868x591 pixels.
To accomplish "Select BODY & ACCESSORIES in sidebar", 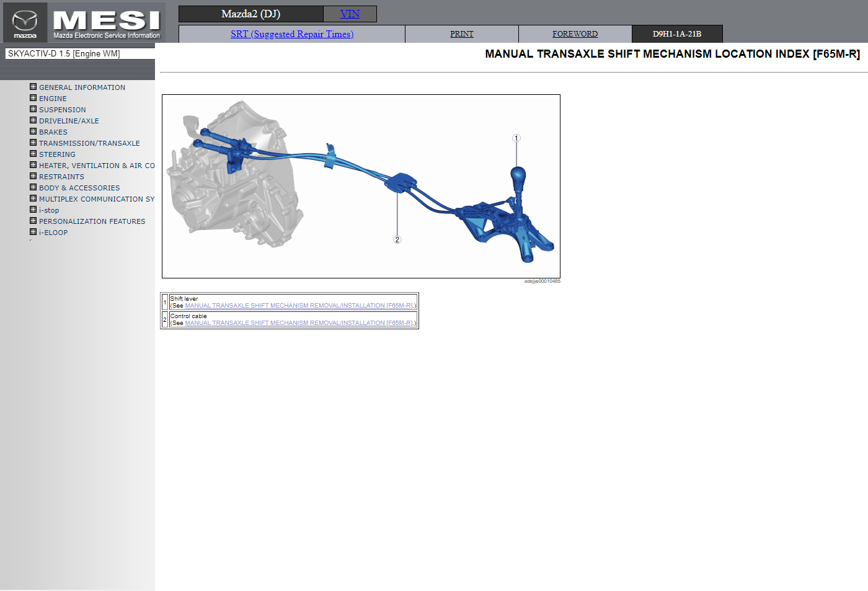I will click(x=79, y=188).
